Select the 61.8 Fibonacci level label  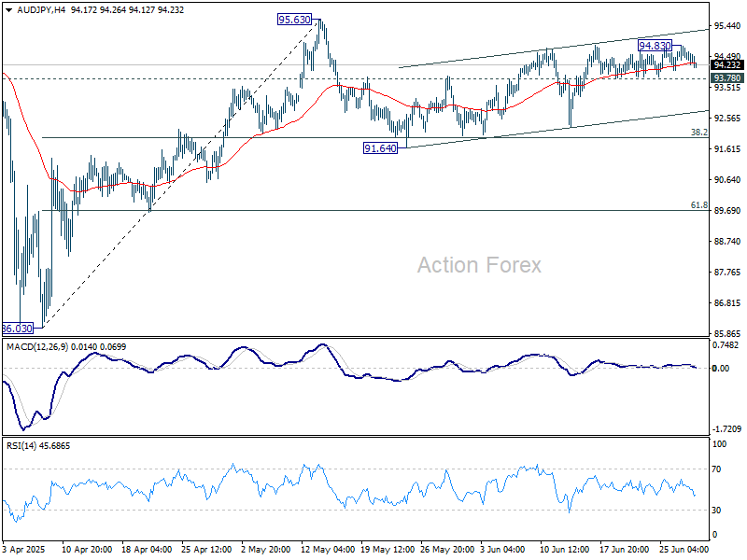pos(698,204)
